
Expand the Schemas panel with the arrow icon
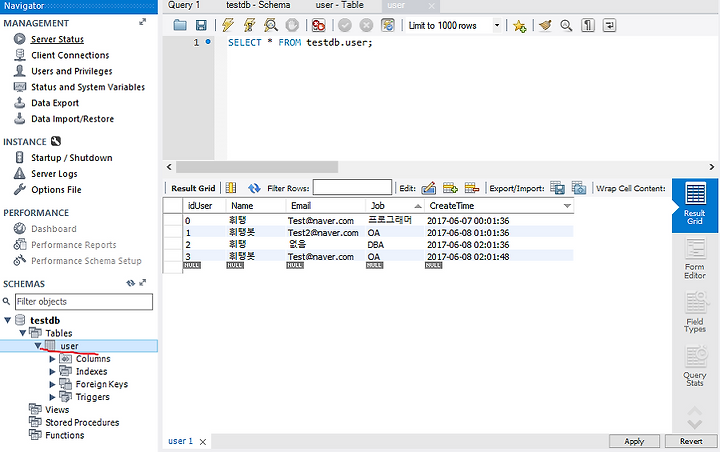click(x=143, y=282)
